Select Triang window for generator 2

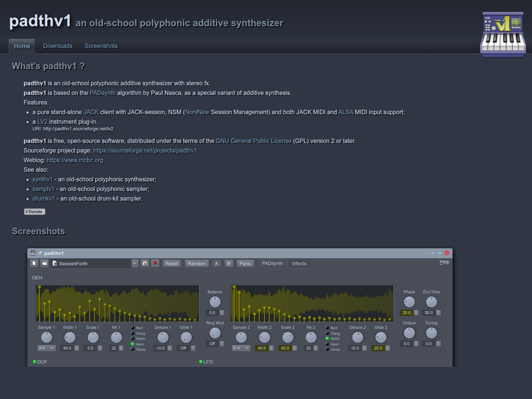[x=333, y=333]
